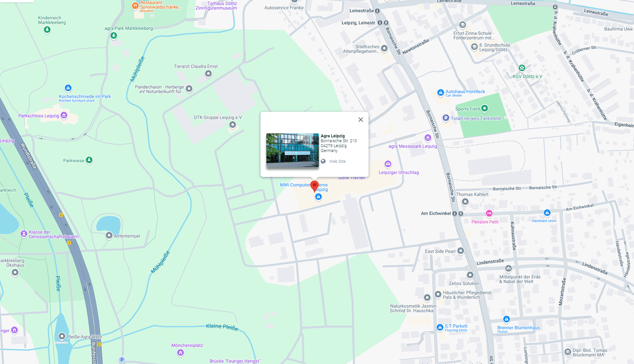634x364 pixels.
Task: Click the Leipziger Umschlag place label
Action: click(399, 173)
